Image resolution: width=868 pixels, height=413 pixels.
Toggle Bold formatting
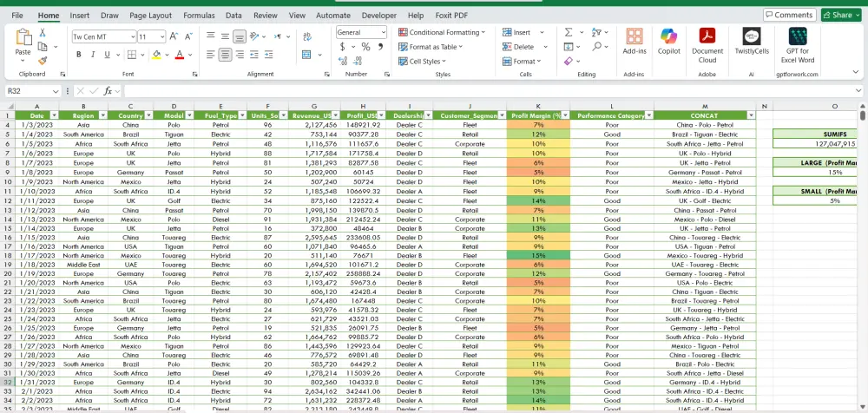point(79,55)
